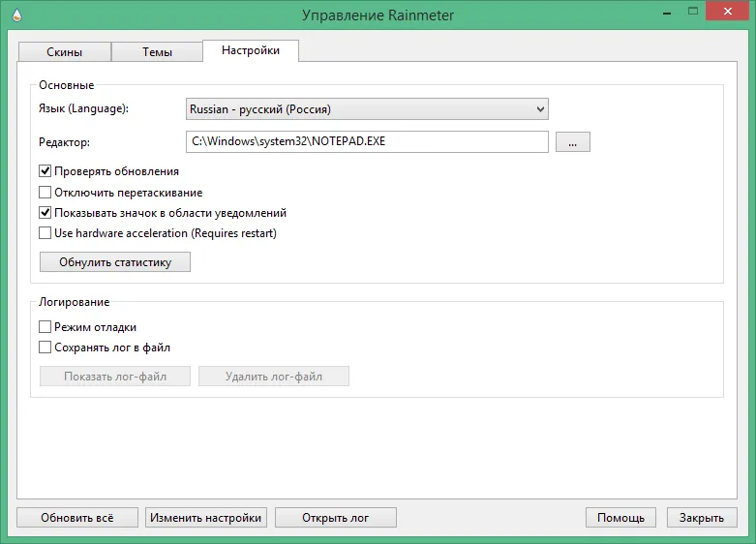
Task: Minimize the Rainmeter management window
Action: (667, 13)
